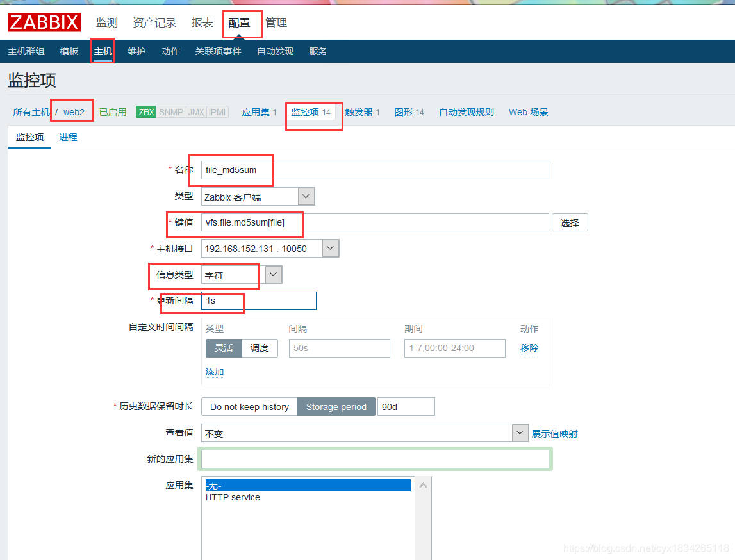The width and height of the screenshot is (735, 560).
Task: Switch to the 监控项 form tab
Action: pyautogui.click(x=29, y=137)
